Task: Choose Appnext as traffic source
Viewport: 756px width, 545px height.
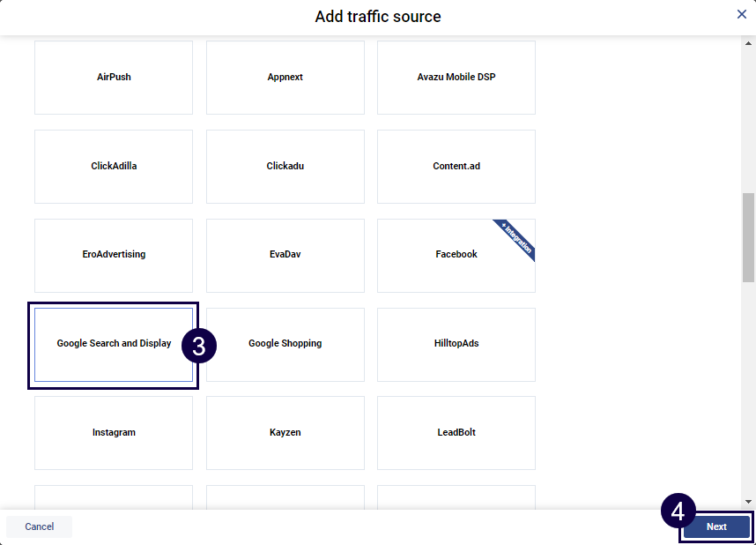Action: coord(285,78)
